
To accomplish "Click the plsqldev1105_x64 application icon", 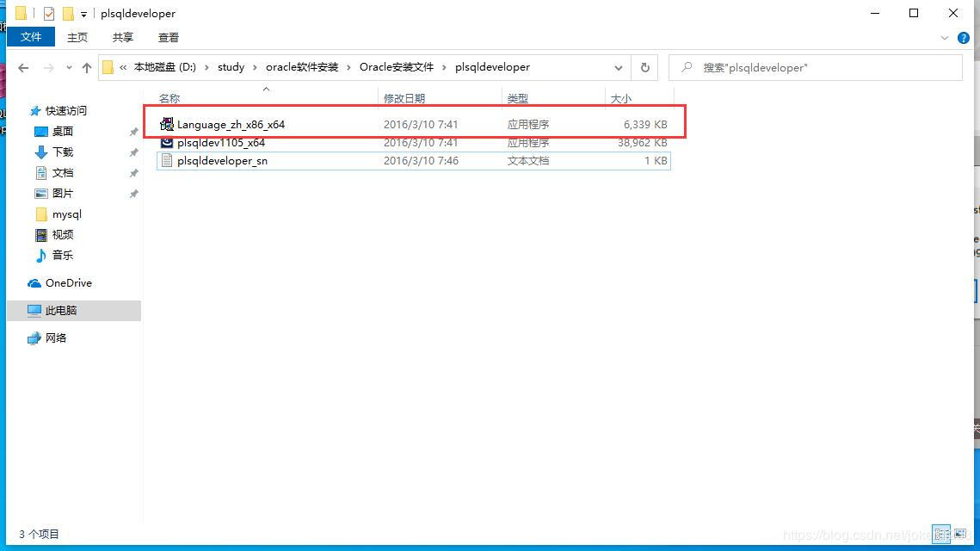I will pos(166,143).
